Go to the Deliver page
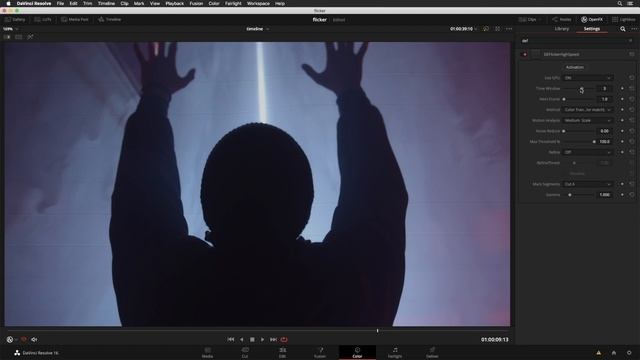Viewport: 640px width, 360px height. (x=432, y=353)
